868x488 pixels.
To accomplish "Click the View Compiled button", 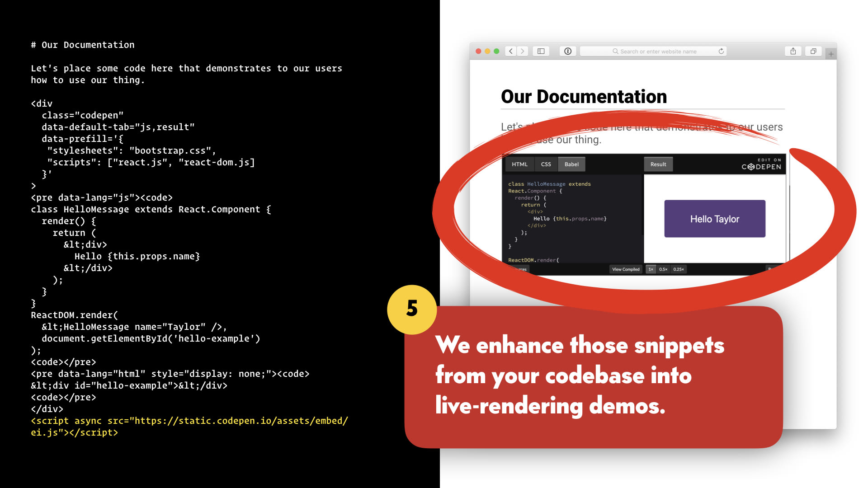I will (x=626, y=269).
